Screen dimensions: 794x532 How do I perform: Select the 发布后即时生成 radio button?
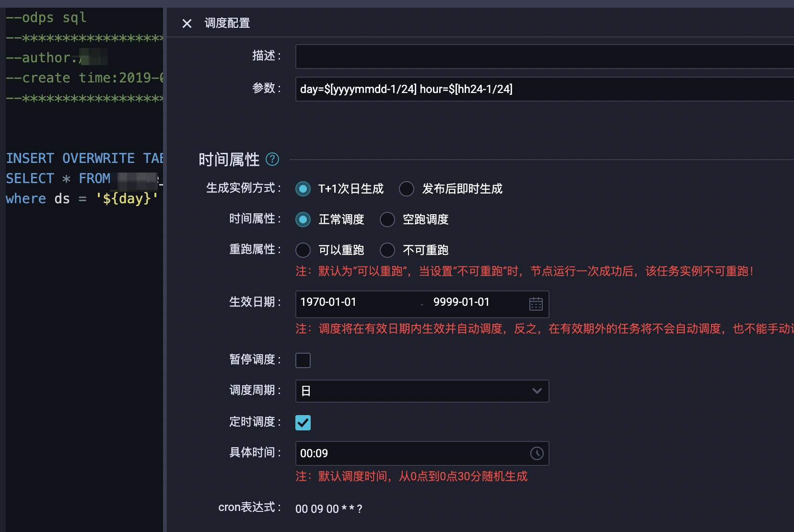click(x=407, y=189)
